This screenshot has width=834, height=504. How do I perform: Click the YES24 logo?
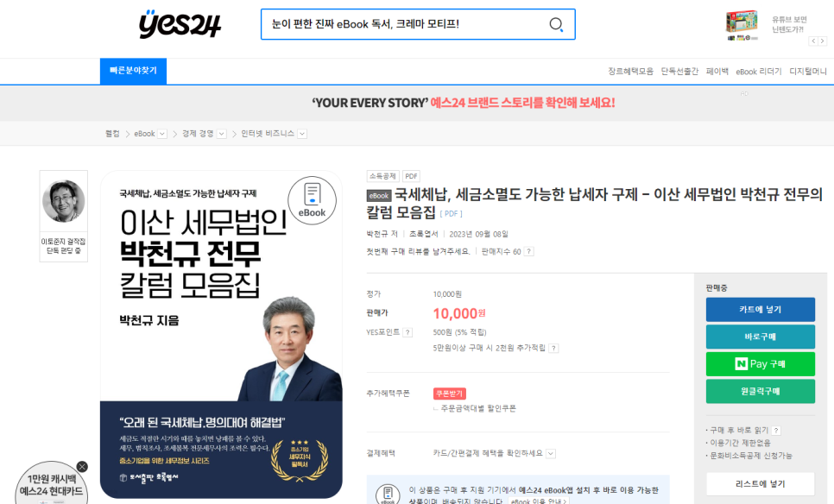pyautogui.click(x=180, y=24)
